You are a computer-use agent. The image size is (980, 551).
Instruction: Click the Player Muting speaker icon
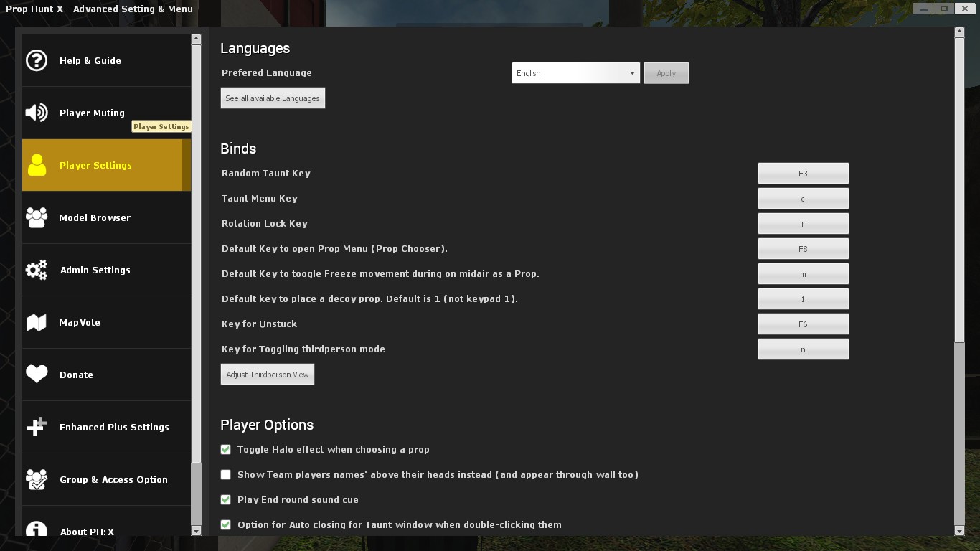37,113
